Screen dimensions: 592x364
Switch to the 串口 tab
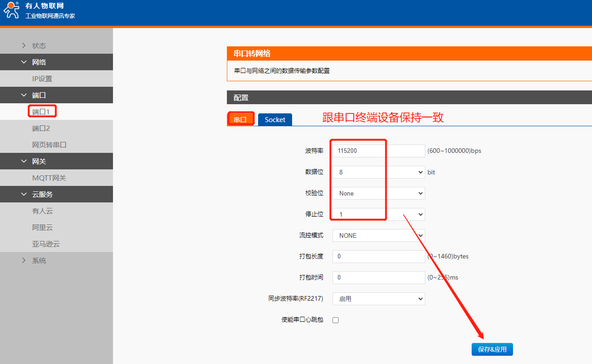[240, 119]
